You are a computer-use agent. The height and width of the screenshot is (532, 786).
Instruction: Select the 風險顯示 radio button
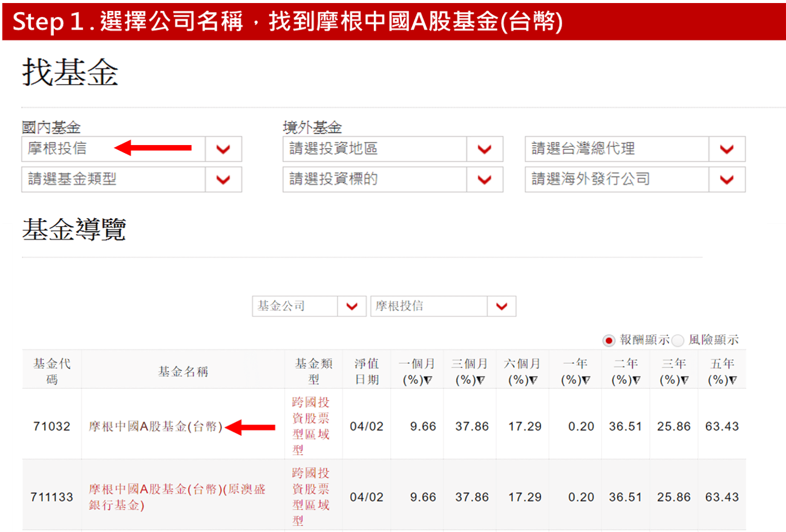tap(679, 340)
